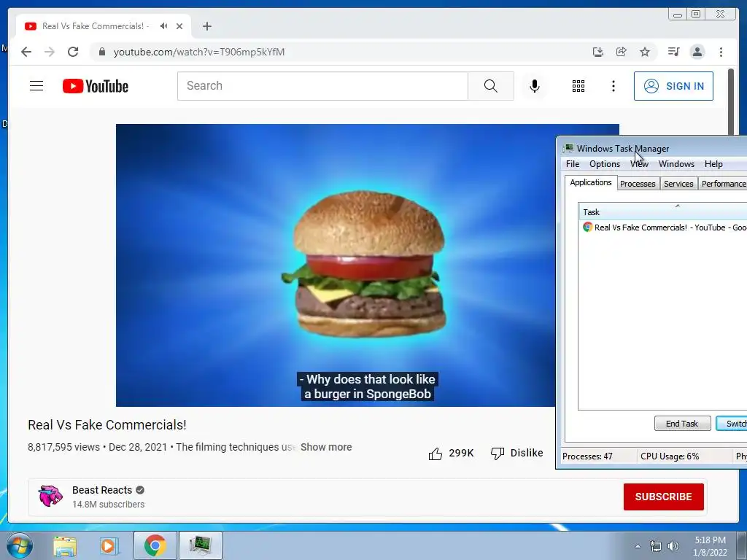The width and height of the screenshot is (747, 560).
Task: Select the Real Vs Fake Commercials task row
Action: tap(663, 227)
